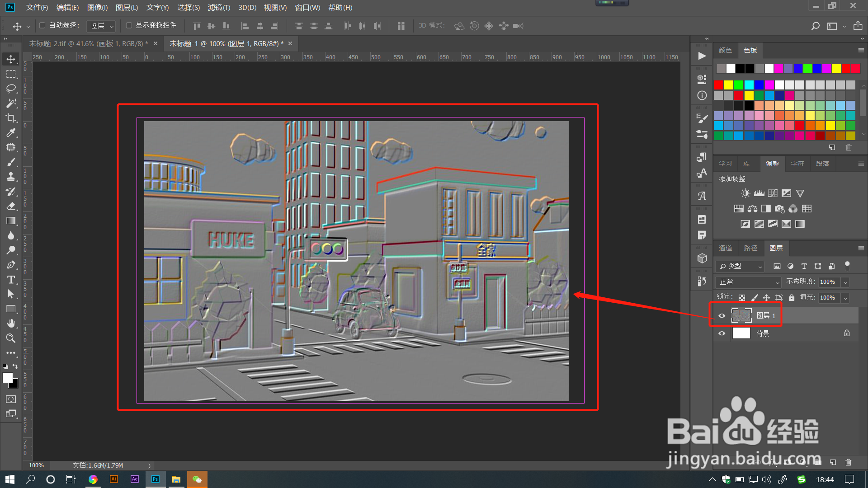Hide the 图层 1 layer visibility
Image resolution: width=868 pixels, height=488 pixels.
[722, 316]
